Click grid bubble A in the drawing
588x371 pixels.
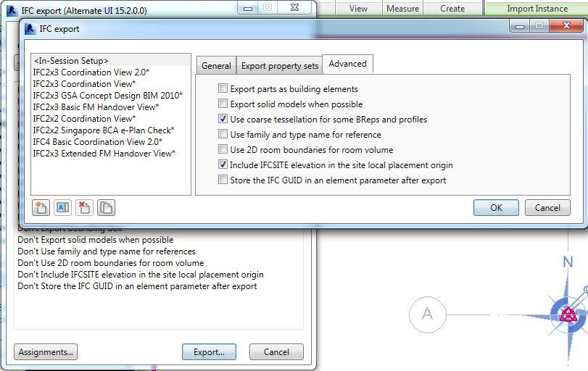tap(428, 314)
